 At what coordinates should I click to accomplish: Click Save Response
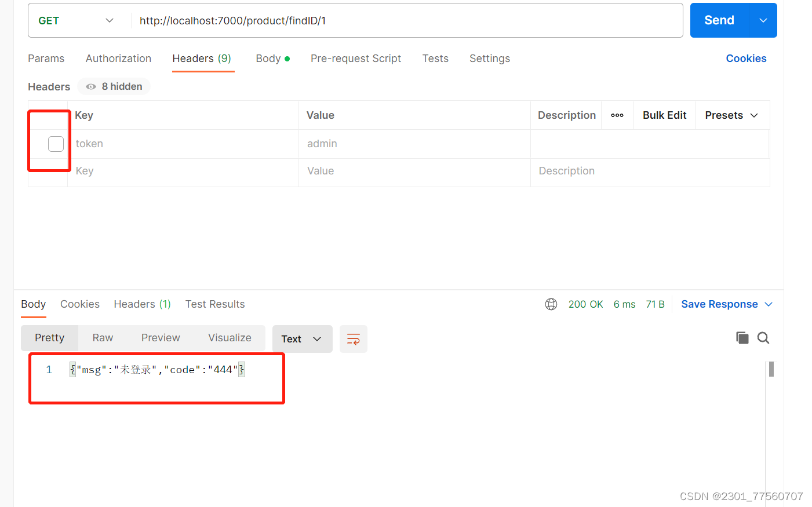coord(719,304)
